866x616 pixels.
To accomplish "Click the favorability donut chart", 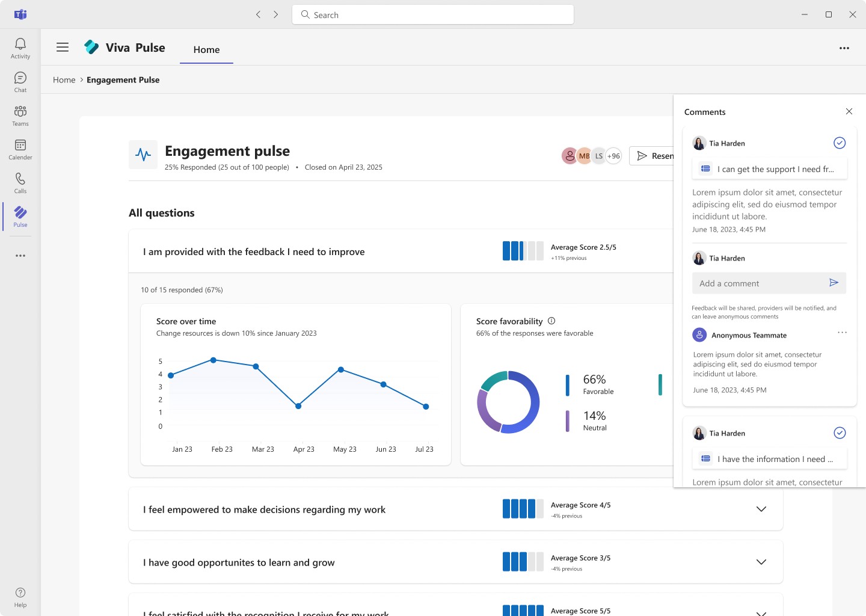I will 508,402.
